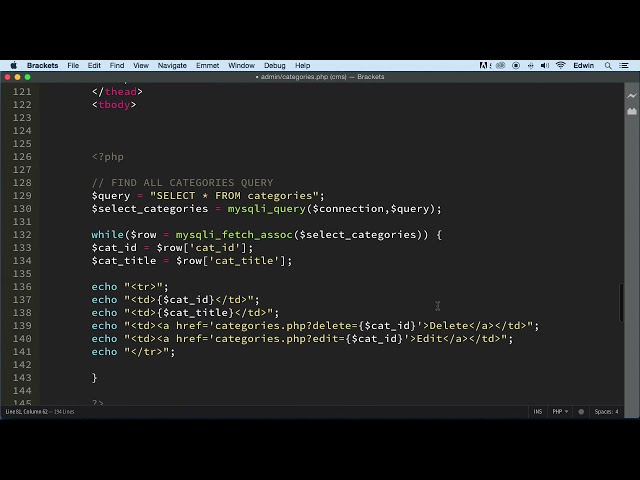
Task: Click line number 143 in gutter
Action: pos(22,378)
